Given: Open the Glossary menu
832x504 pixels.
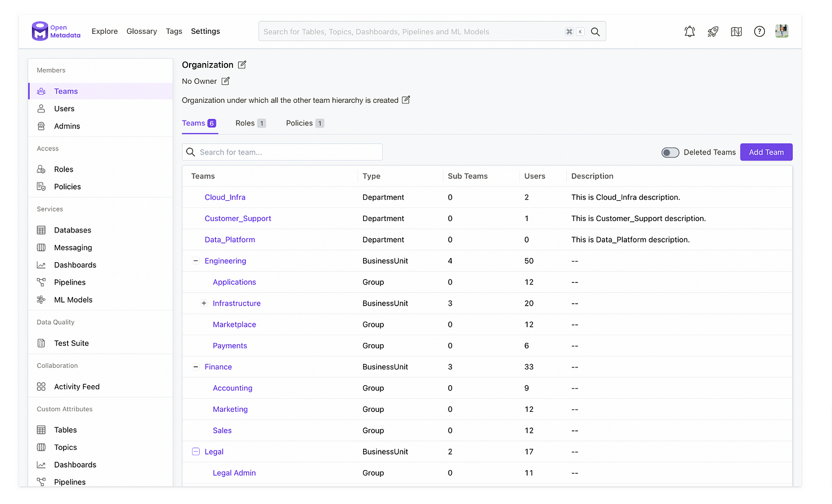Looking at the screenshot, I should click(141, 31).
